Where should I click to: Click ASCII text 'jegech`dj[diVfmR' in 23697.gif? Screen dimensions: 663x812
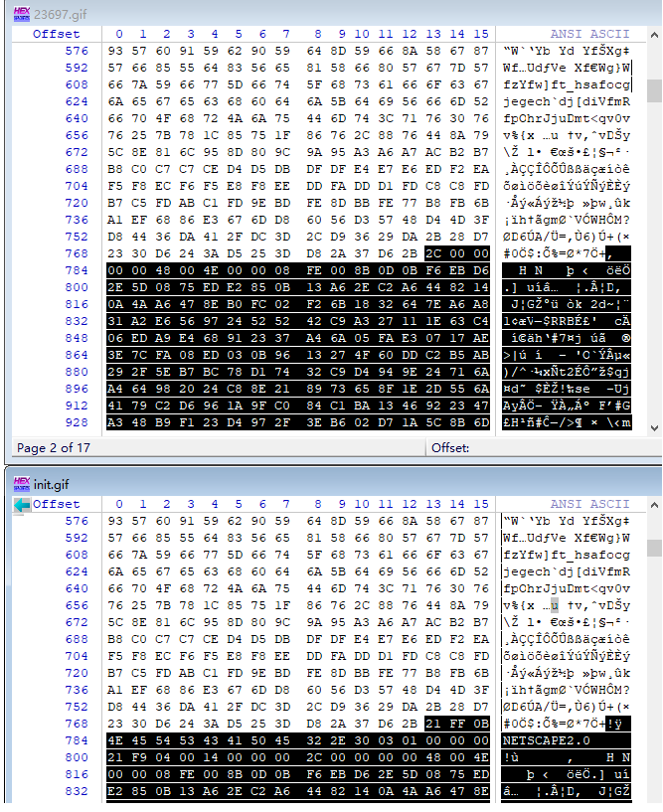(567, 101)
